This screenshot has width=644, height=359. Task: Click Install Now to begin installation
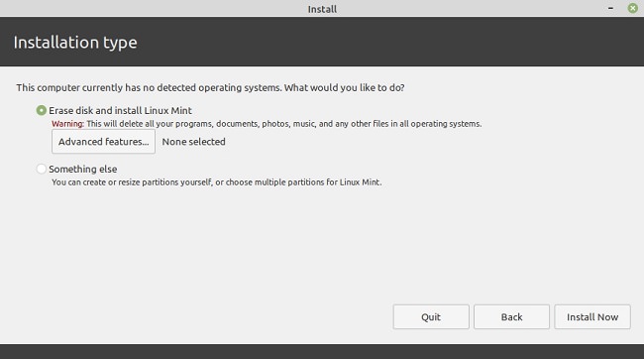click(592, 316)
